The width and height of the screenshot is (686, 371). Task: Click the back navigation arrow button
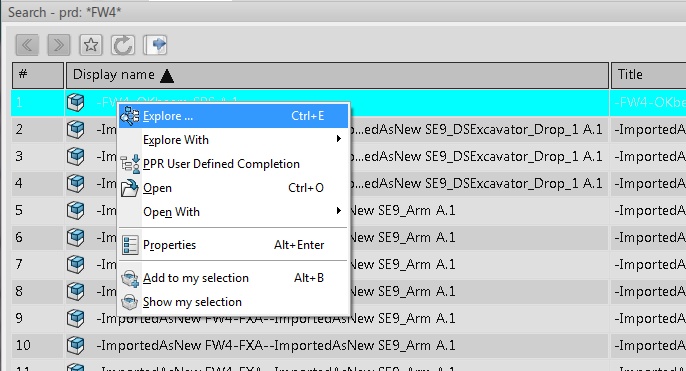coord(27,45)
